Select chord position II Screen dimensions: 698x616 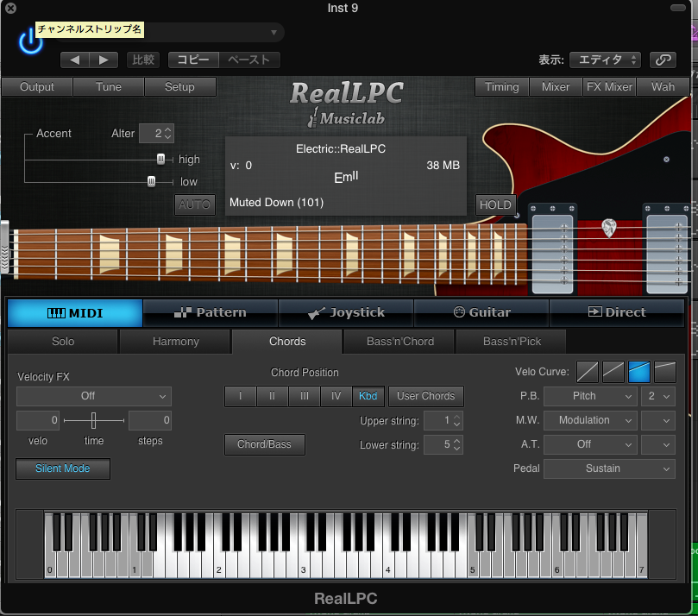point(272,396)
